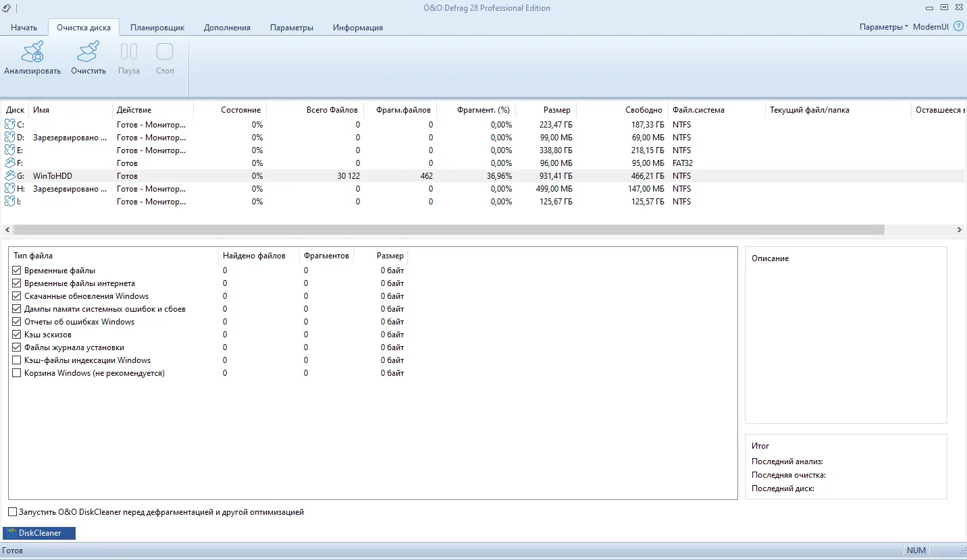Open the Параметры ribbon tab
967x560 pixels.
(292, 28)
